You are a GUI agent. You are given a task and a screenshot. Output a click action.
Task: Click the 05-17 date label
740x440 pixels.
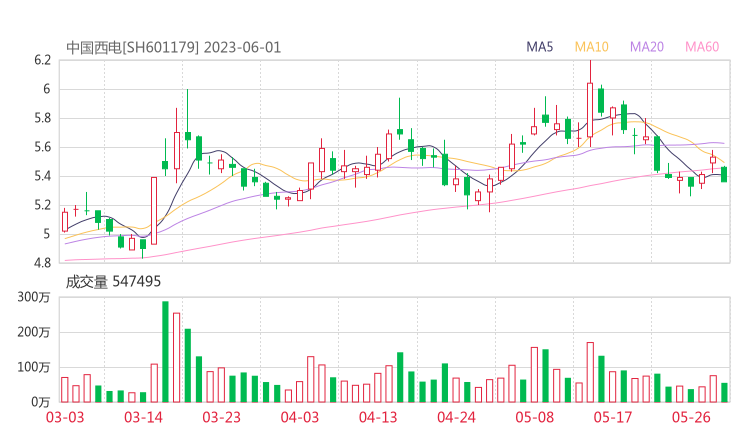pos(613,417)
